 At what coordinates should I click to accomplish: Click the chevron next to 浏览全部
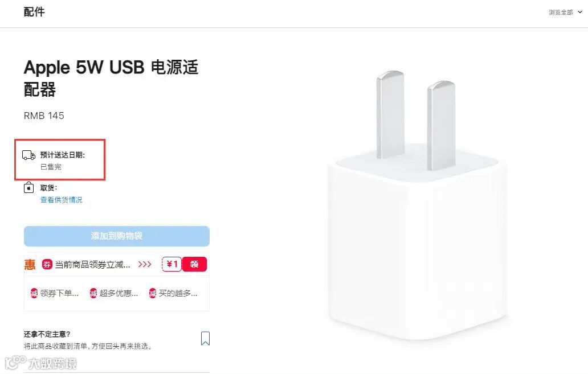(x=580, y=12)
